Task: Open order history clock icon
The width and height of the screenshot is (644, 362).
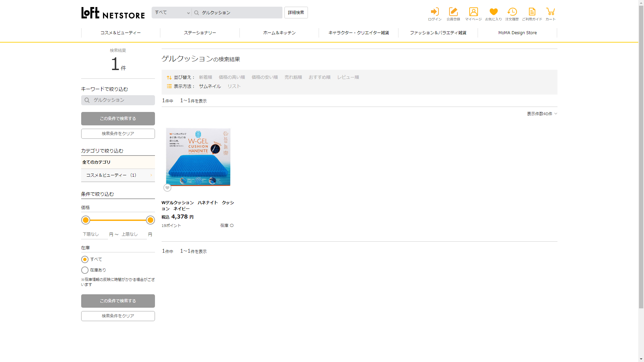Action: tap(512, 12)
